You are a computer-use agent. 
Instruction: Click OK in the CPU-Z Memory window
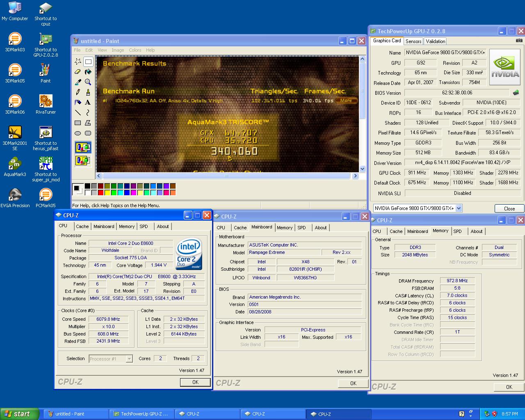click(x=509, y=387)
